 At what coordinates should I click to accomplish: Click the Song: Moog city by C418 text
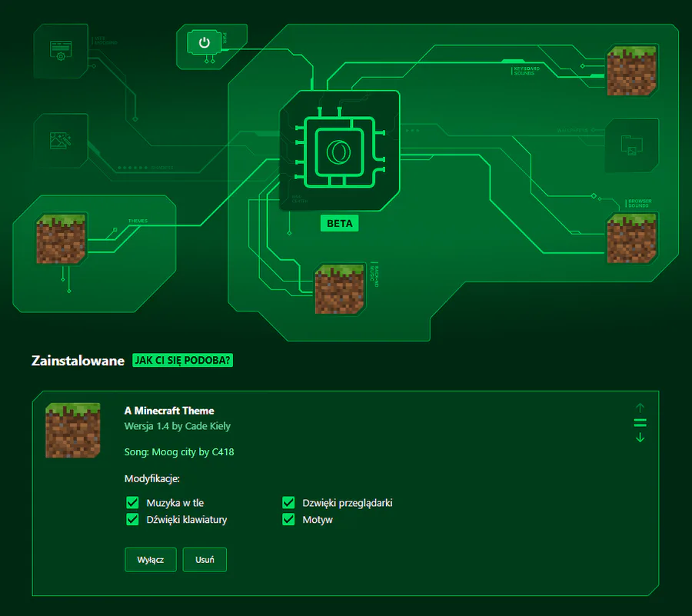[179, 452]
